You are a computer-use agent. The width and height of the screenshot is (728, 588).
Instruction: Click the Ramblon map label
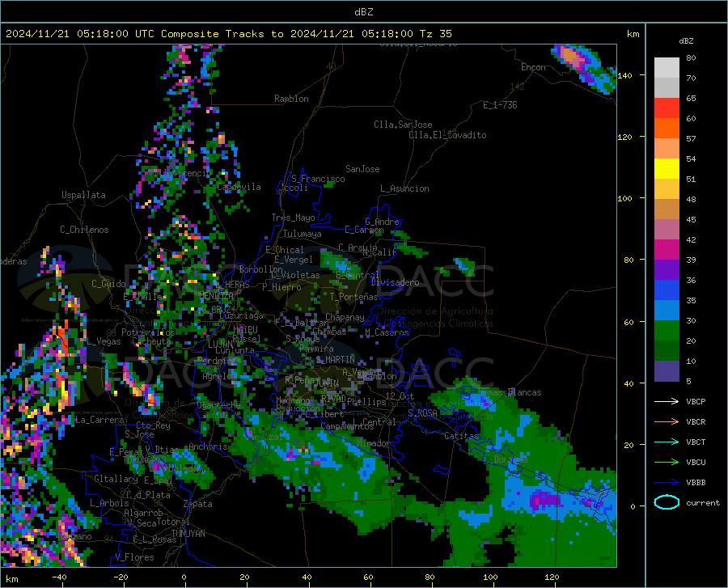[x=291, y=99]
